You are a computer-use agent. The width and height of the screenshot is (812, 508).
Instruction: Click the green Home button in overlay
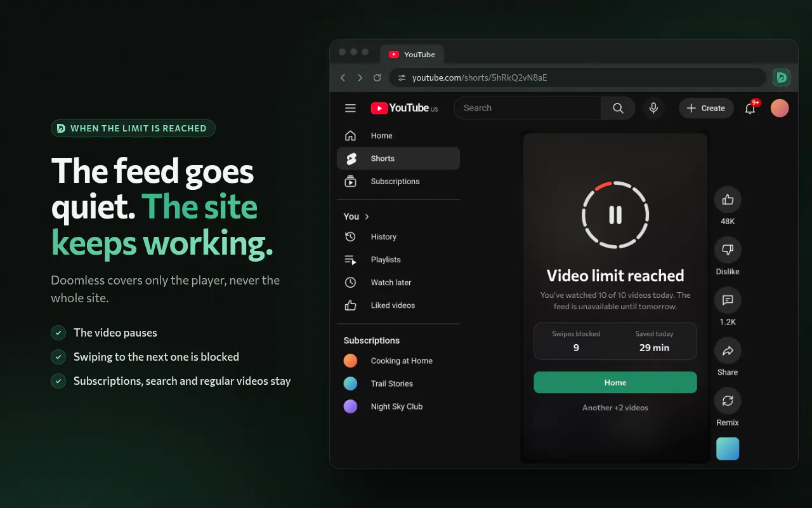615,382
